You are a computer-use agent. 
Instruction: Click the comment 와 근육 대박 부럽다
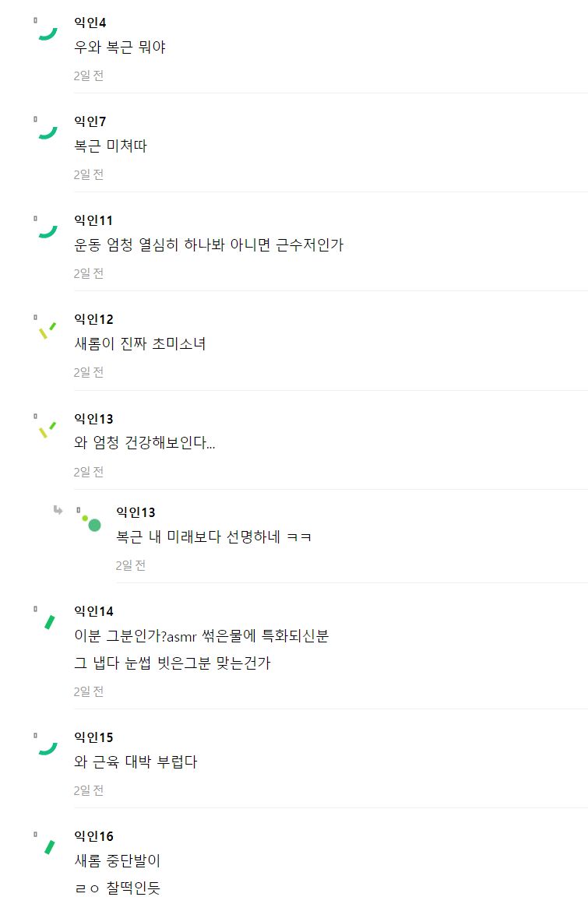(136, 762)
